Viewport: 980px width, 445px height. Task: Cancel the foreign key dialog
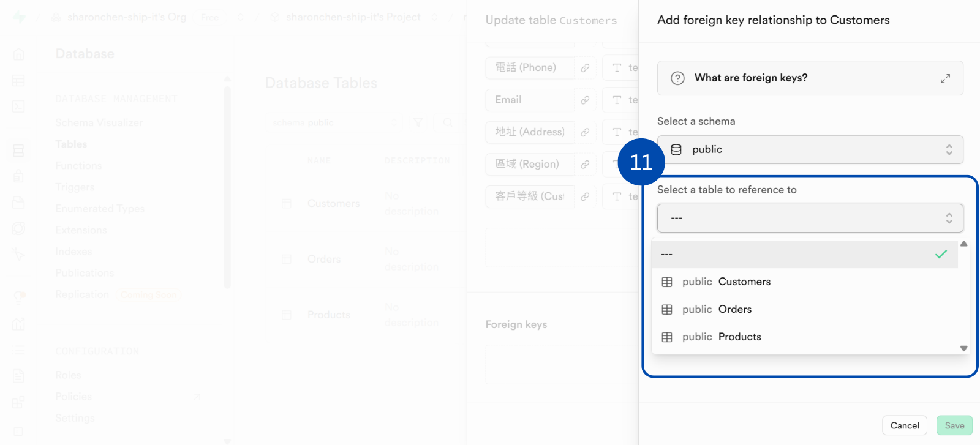[904, 425]
